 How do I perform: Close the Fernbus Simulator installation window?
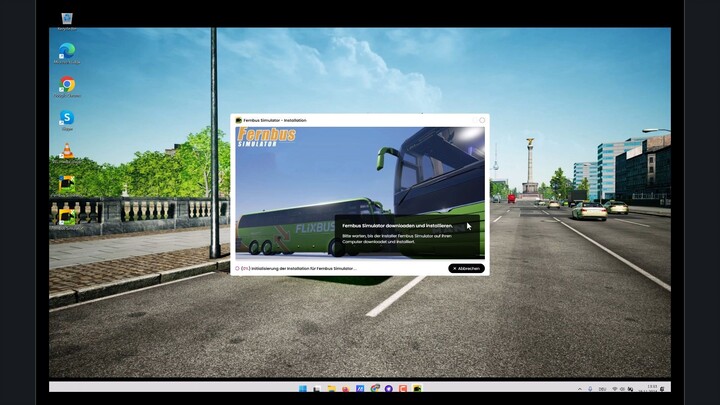click(482, 120)
